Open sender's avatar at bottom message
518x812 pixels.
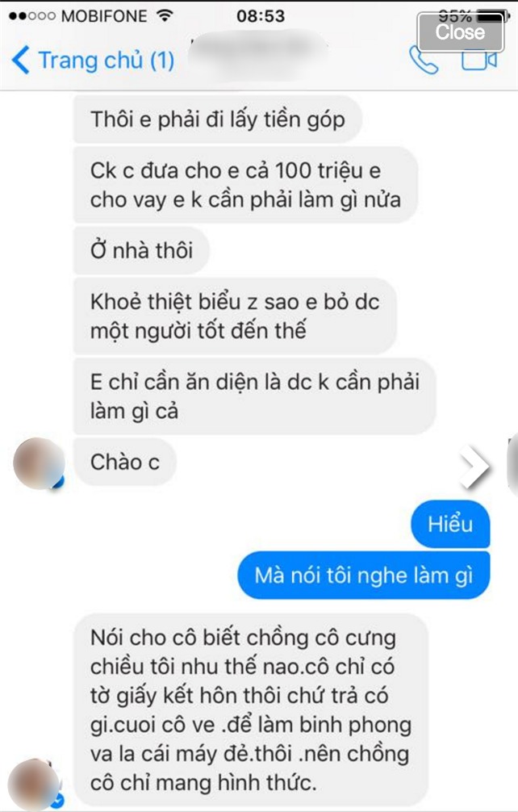(36, 784)
